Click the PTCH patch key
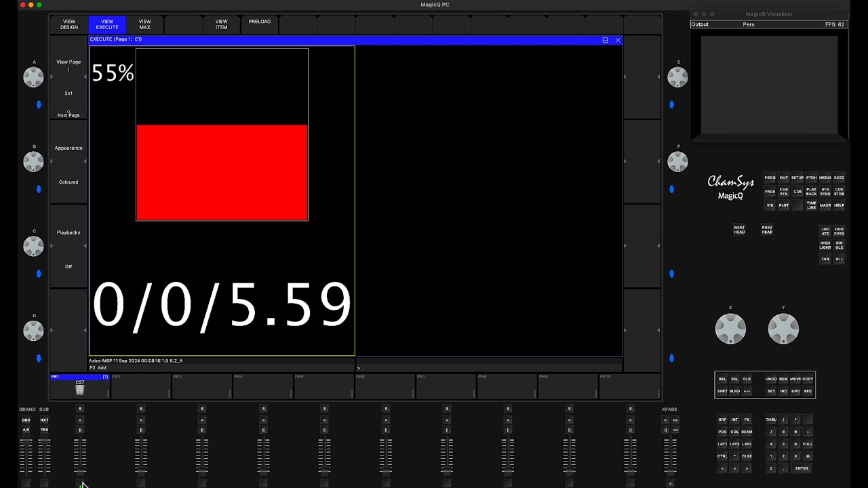 pos(811,178)
